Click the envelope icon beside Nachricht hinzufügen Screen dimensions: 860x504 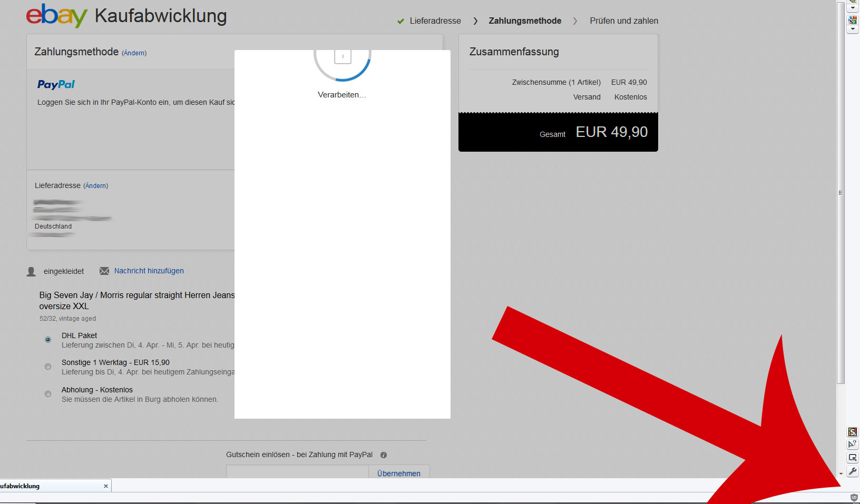(104, 271)
